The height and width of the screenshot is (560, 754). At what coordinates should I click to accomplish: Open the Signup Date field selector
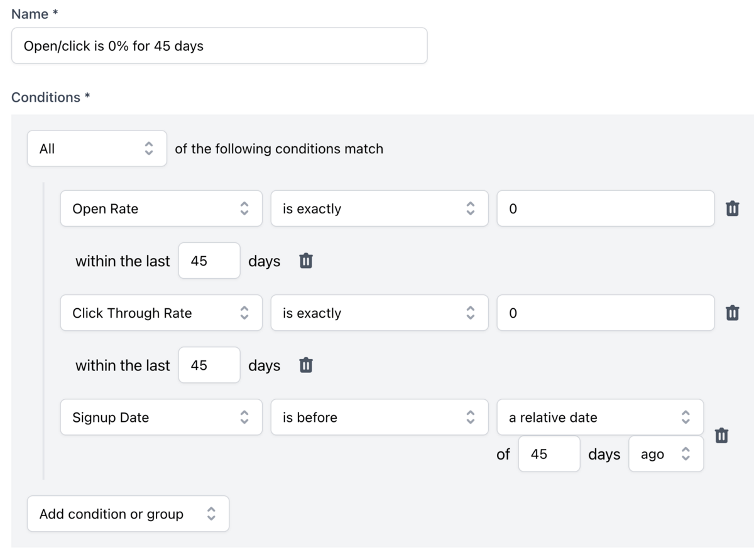[161, 417]
